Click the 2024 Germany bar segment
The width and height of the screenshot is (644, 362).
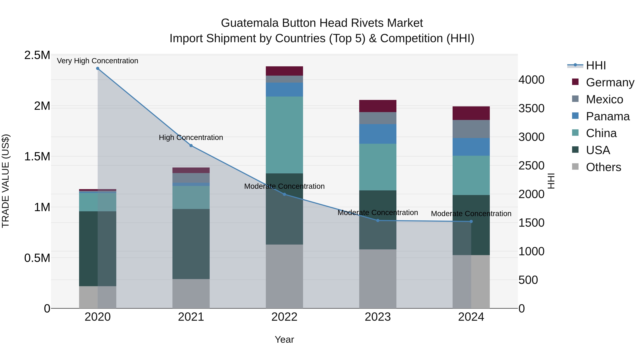[x=471, y=113]
